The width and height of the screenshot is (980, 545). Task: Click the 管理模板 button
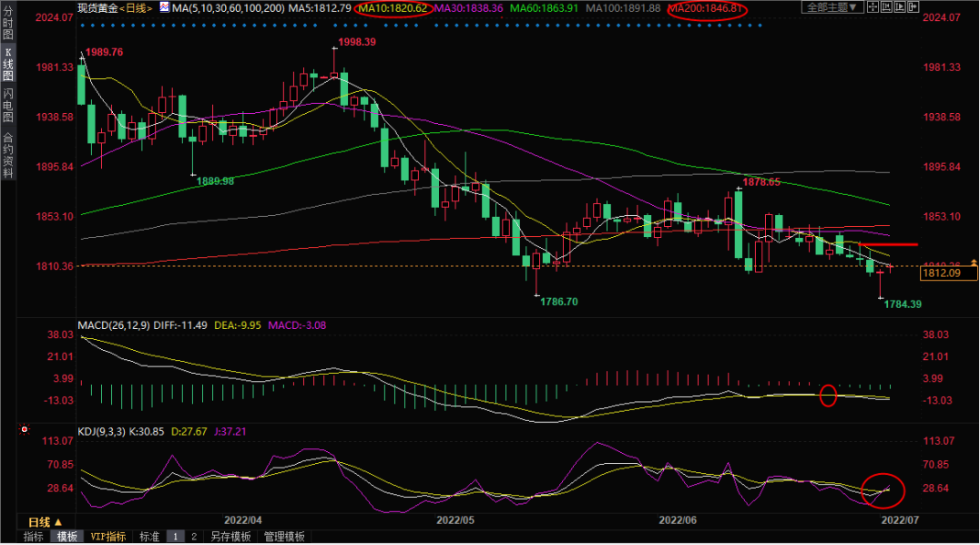point(283,537)
